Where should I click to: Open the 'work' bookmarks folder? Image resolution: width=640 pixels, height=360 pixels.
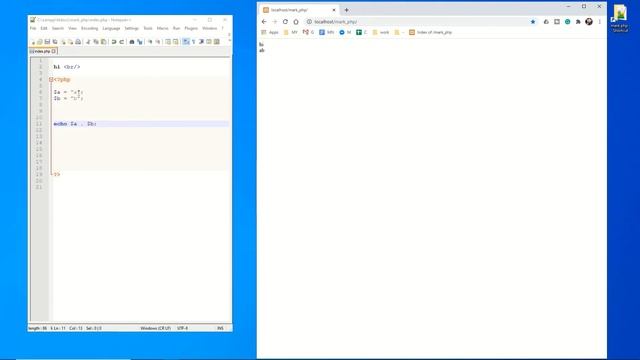[381, 32]
